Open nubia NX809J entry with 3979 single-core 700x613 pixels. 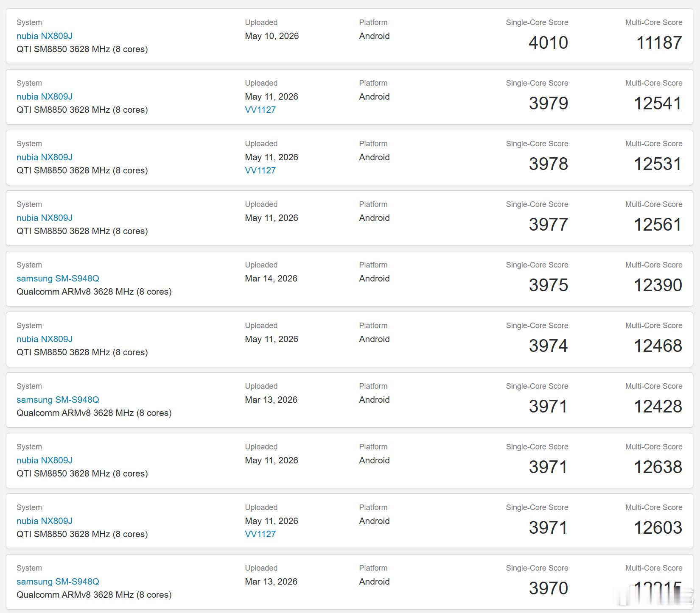[x=45, y=97]
